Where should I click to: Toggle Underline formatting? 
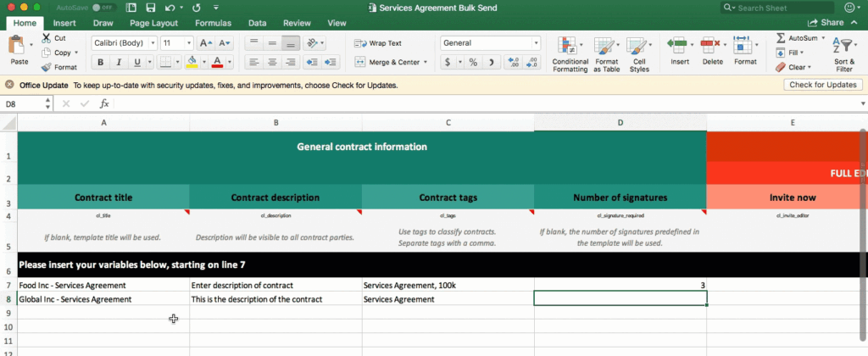pyautogui.click(x=136, y=62)
